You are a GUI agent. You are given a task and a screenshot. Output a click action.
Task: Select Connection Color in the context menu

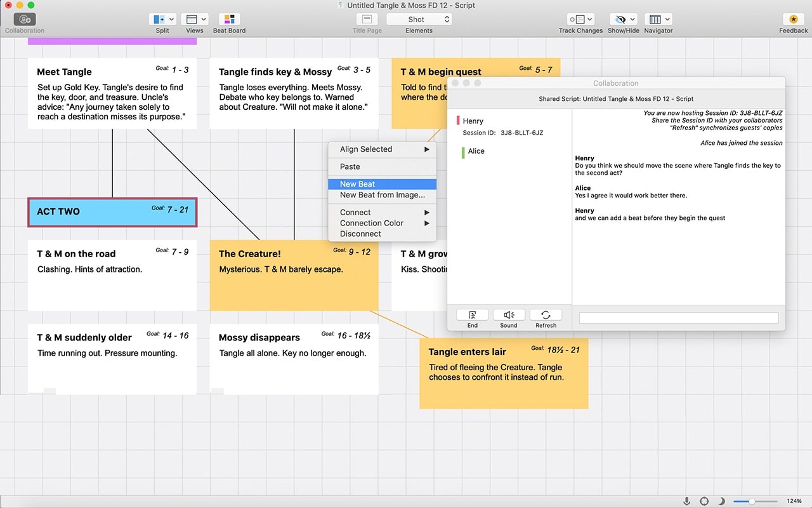point(381,223)
